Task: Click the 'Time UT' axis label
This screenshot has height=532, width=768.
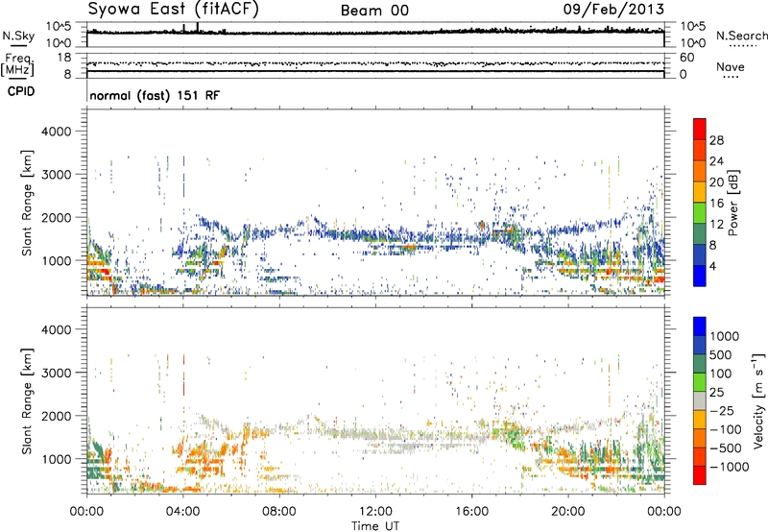Action: (x=375, y=526)
